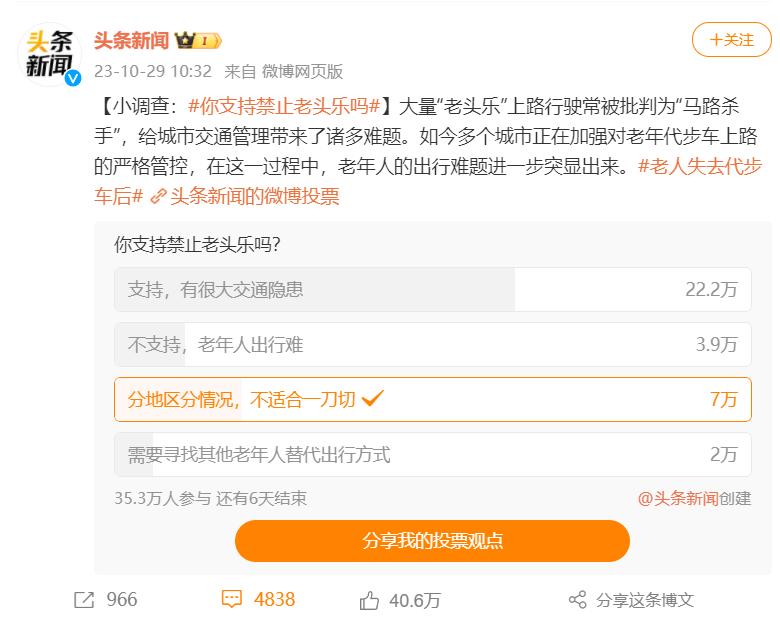Screen dimensions: 780x618
Task: Click the blue verified badge on avatar
Action: click(x=72, y=79)
